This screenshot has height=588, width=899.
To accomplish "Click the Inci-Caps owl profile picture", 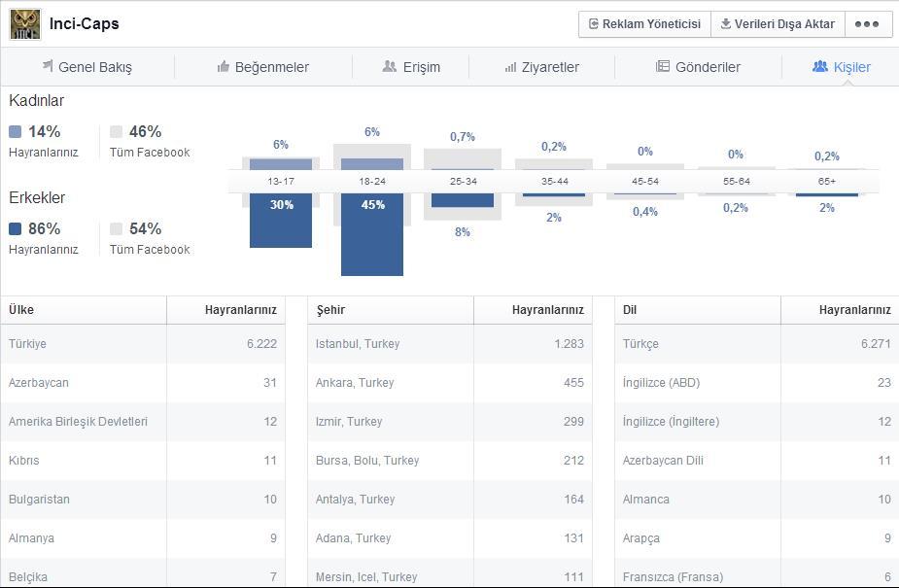I will [25, 24].
